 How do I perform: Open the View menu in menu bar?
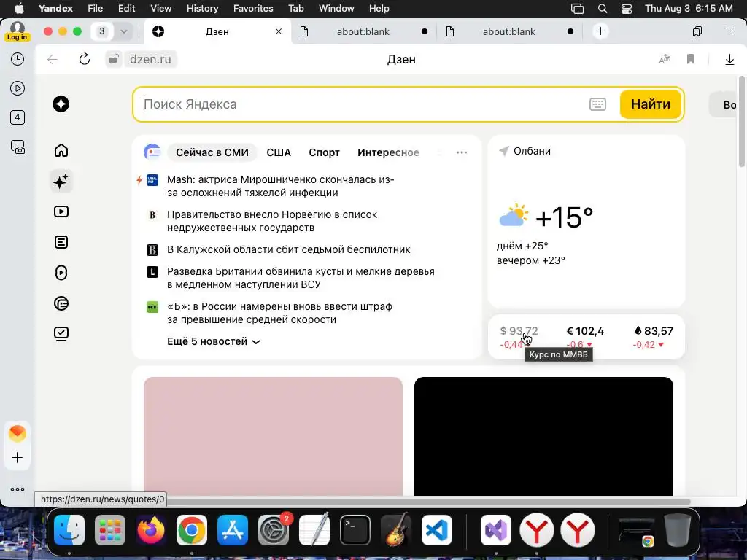161,9
